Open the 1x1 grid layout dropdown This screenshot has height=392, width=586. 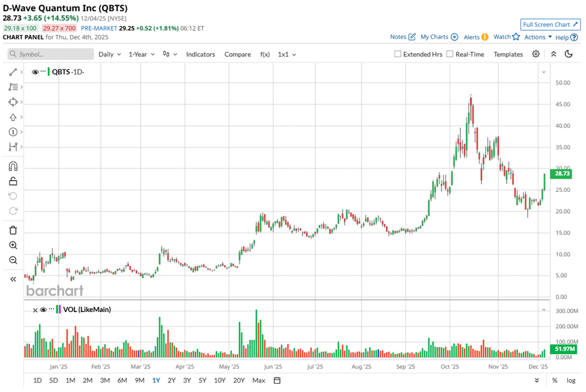(286, 54)
